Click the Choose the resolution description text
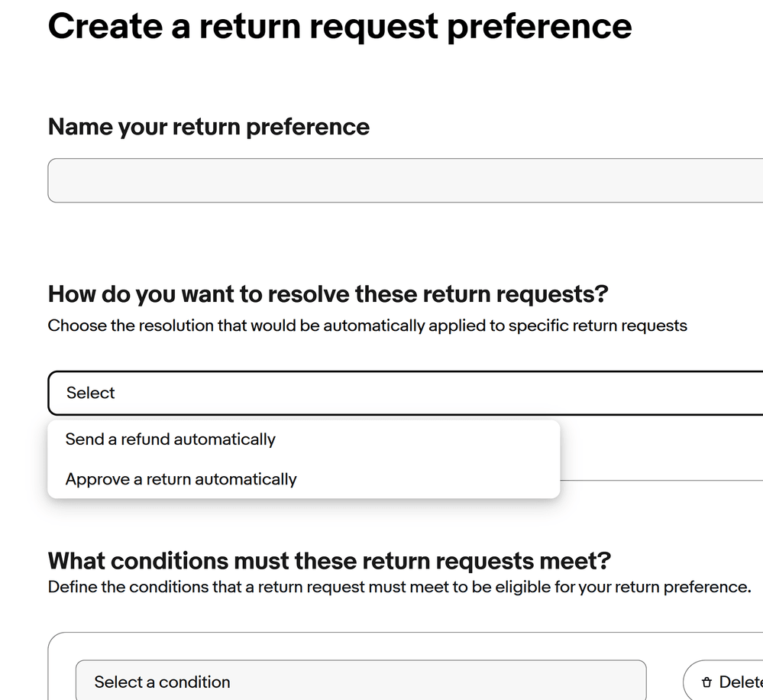Screen dimensions: 763x700 (x=367, y=326)
